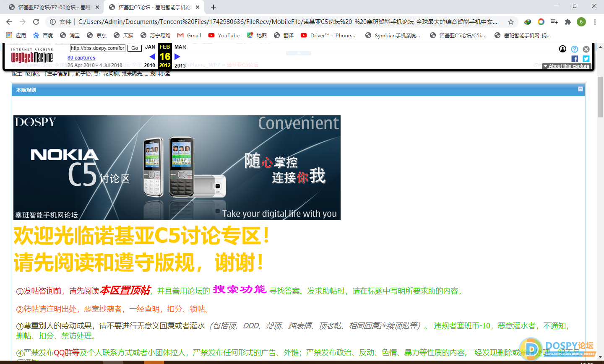Jump to year 2010 in Wayback toolbar
This screenshot has height=364, width=604.
(x=150, y=65)
